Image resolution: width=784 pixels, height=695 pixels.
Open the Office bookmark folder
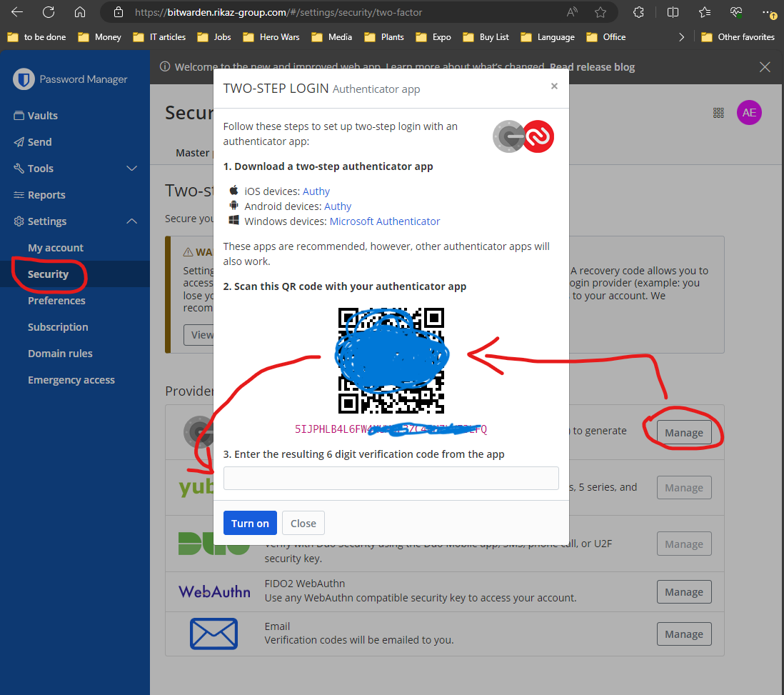pos(606,37)
